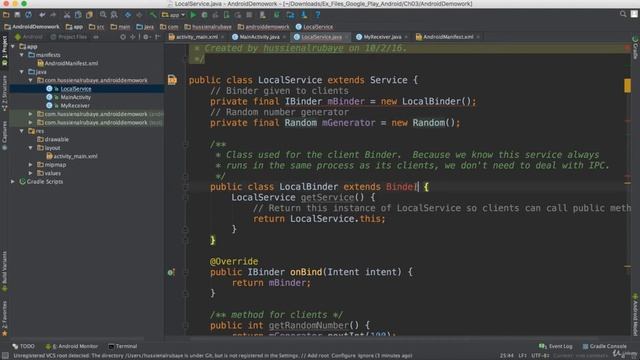Click the Cut scissors icon

pyautogui.click(x=67, y=15)
